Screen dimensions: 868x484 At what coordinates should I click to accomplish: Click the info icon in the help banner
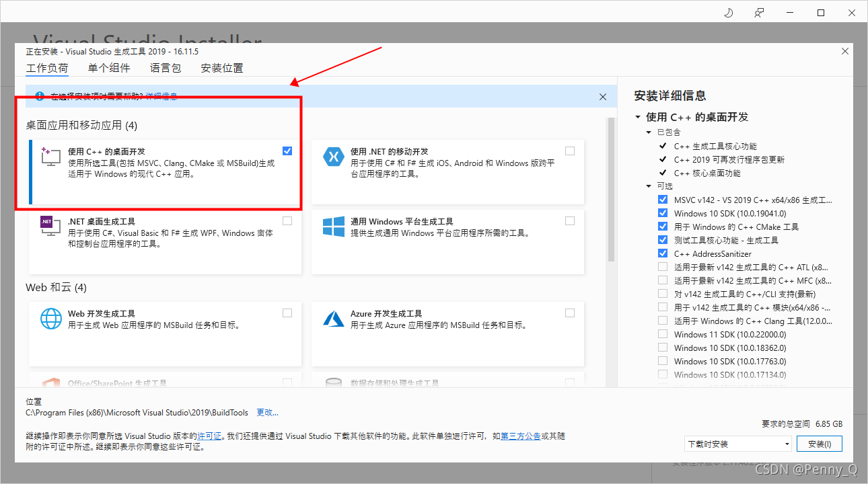click(39, 97)
